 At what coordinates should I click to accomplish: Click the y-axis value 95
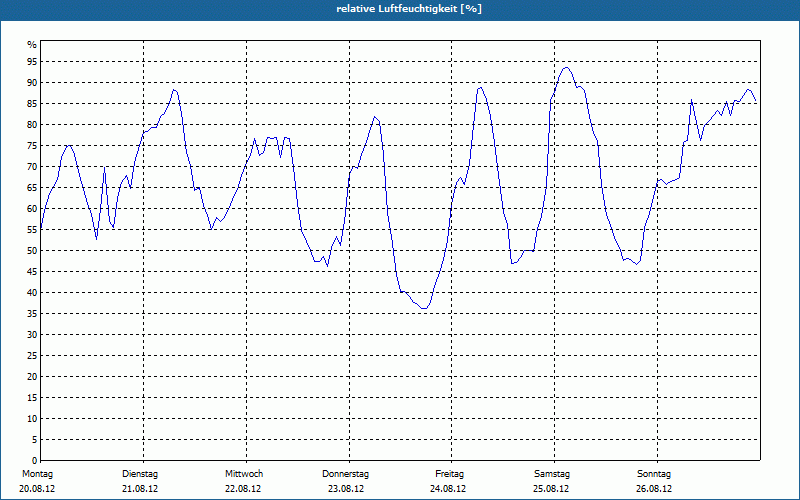32,62
